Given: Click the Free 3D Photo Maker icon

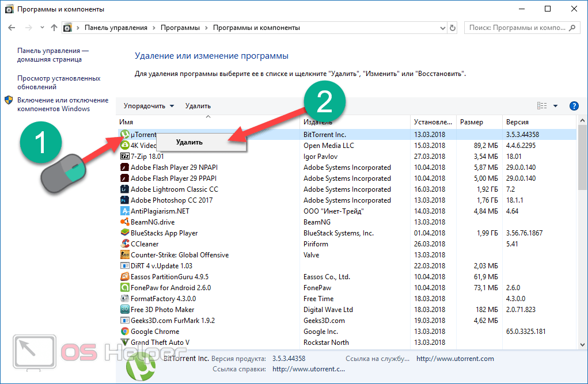Looking at the screenshot, I should pos(125,309).
